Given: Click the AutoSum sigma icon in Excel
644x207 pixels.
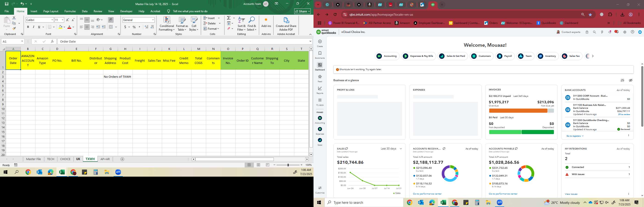Looking at the screenshot, I should [229, 18].
